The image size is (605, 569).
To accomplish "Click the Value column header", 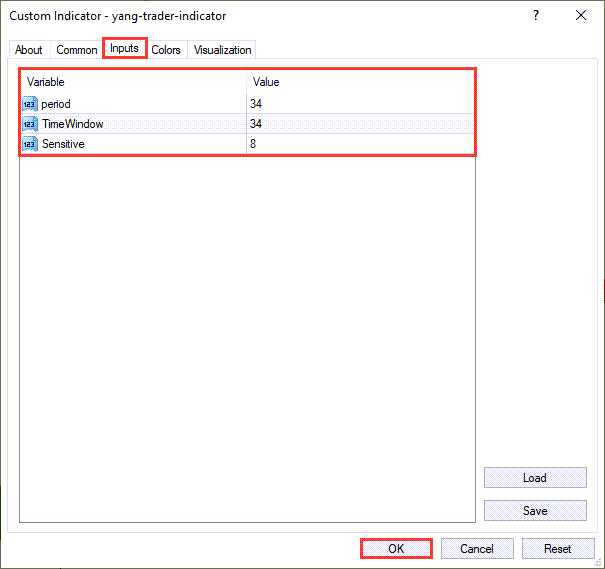I will [x=266, y=82].
